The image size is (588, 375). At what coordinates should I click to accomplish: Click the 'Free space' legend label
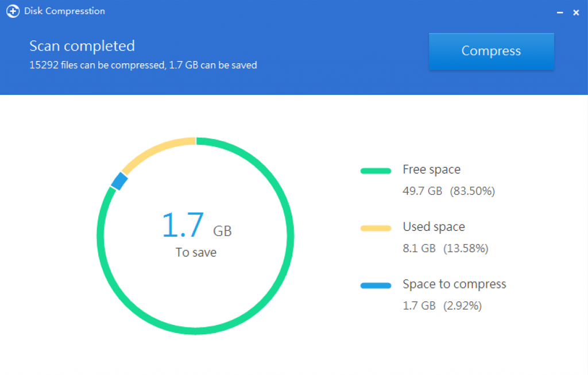[431, 169]
